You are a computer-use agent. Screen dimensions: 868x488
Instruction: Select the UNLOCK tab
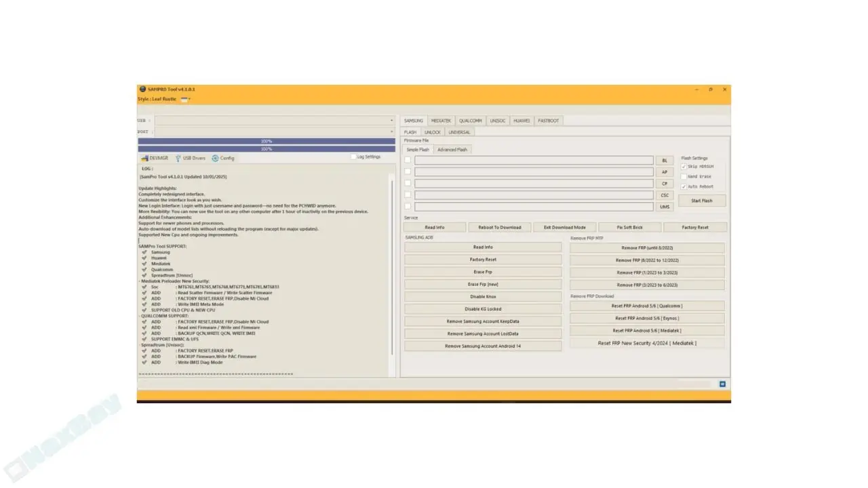pos(433,131)
